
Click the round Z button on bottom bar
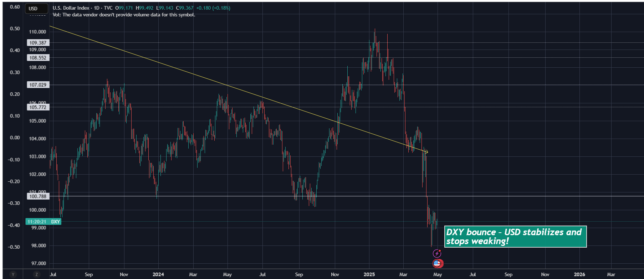(x=36, y=274)
